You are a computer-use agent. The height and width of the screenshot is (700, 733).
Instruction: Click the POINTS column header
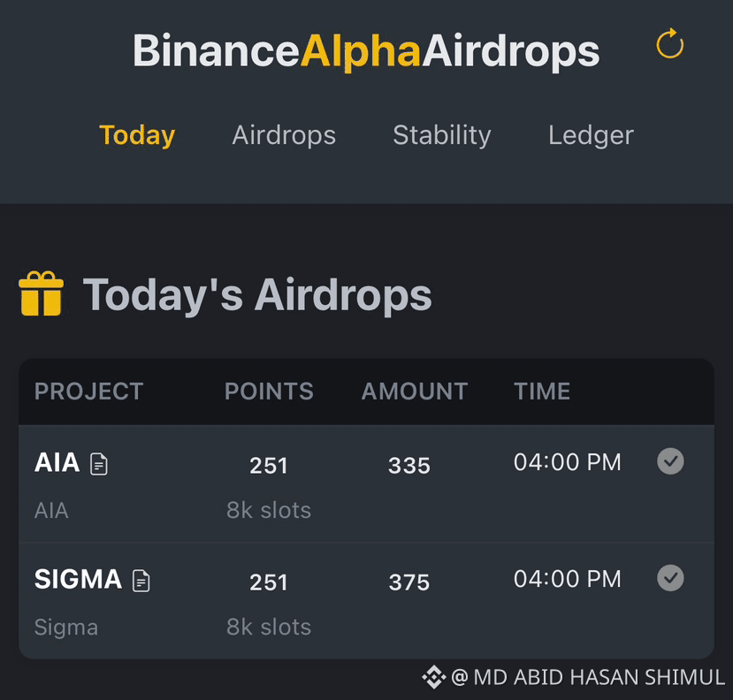pos(269,392)
